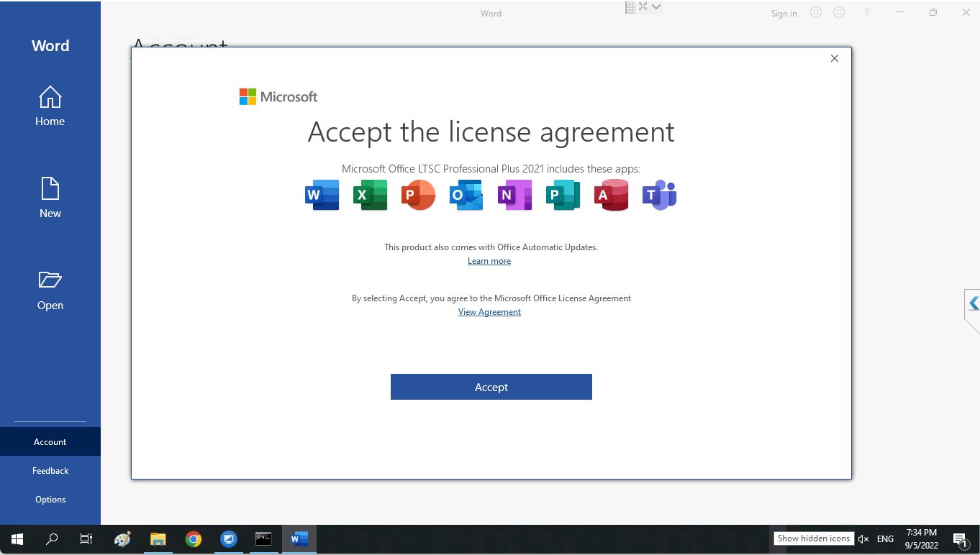Click the Teams app icon in dialog
The width and height of the screenshot is (980, 555).
coord(659,195)
